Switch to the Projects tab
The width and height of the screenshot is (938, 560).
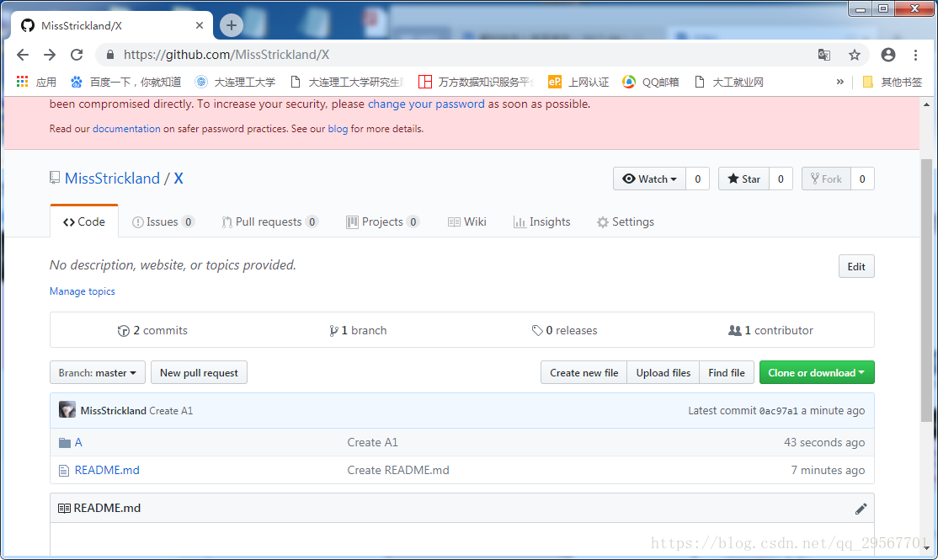(382, 222)
